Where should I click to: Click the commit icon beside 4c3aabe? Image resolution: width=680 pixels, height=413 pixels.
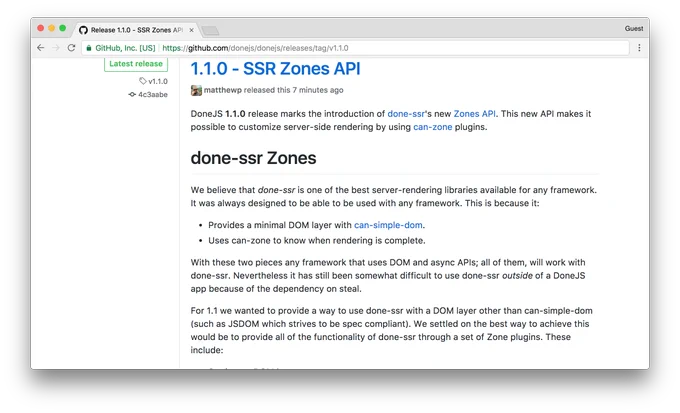tap(132, 94)
